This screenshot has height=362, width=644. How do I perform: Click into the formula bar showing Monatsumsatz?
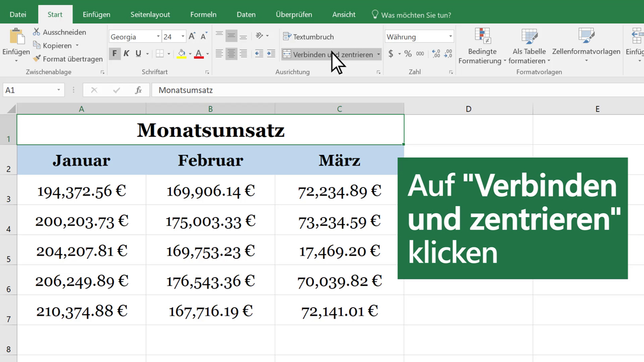[397, 90]
